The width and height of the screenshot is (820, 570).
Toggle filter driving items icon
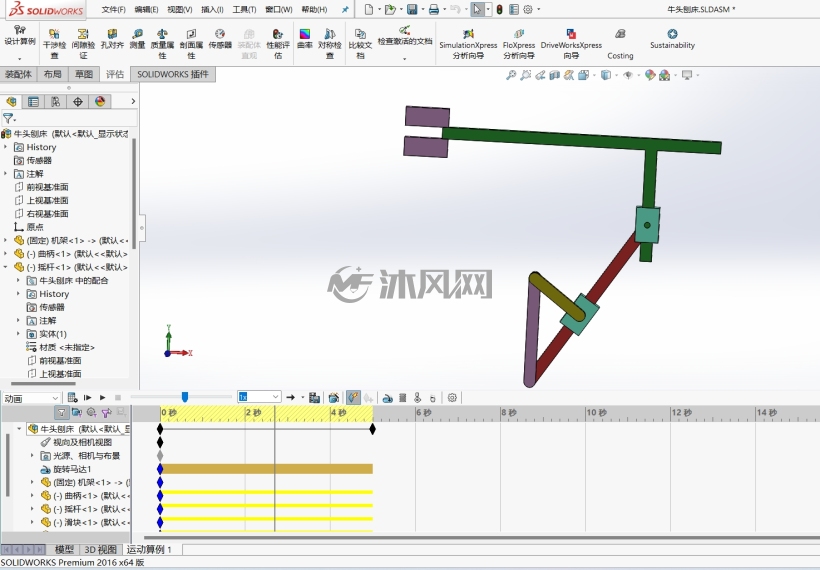(x=92, y=413)
